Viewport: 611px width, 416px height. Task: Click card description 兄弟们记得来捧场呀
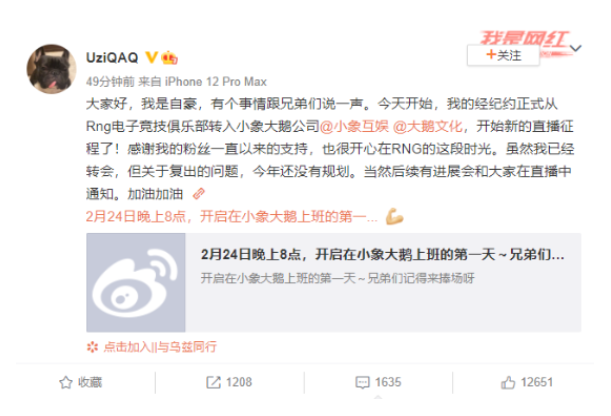pyautogui.click(x=421, y=278)
